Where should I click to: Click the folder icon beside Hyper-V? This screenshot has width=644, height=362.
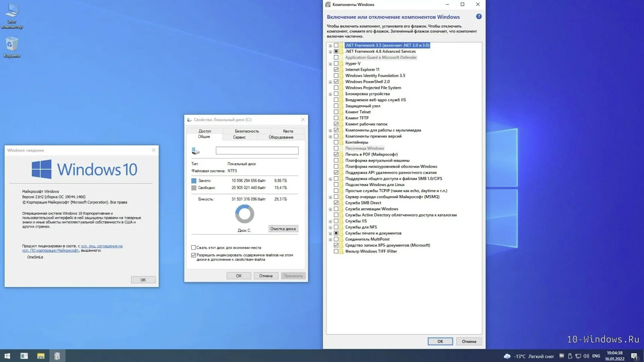[x=341, y=64]
